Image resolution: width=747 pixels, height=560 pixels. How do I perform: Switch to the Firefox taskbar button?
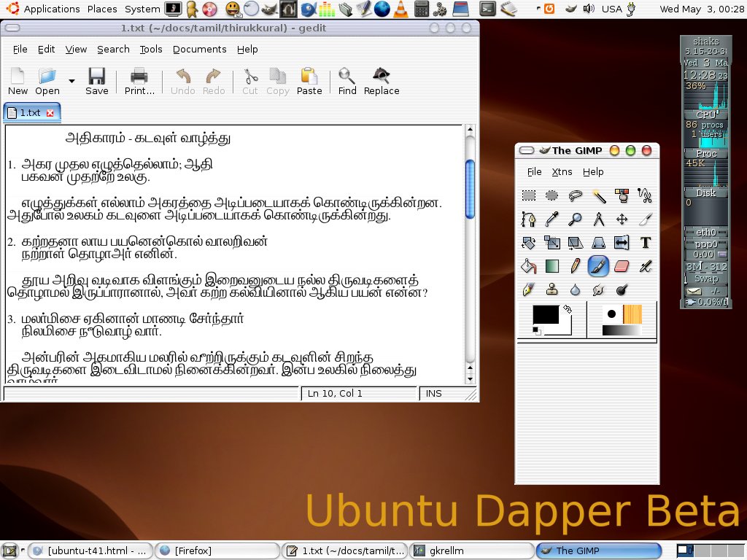point(217,551)
